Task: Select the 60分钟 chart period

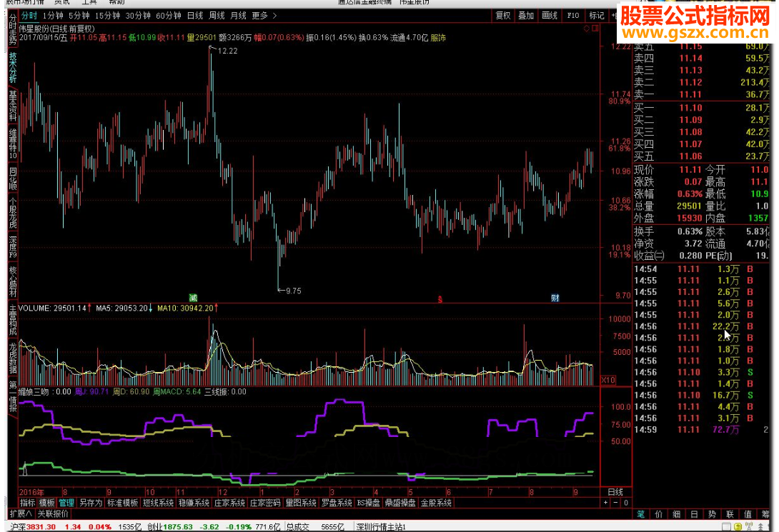Action: click(169, 16)
